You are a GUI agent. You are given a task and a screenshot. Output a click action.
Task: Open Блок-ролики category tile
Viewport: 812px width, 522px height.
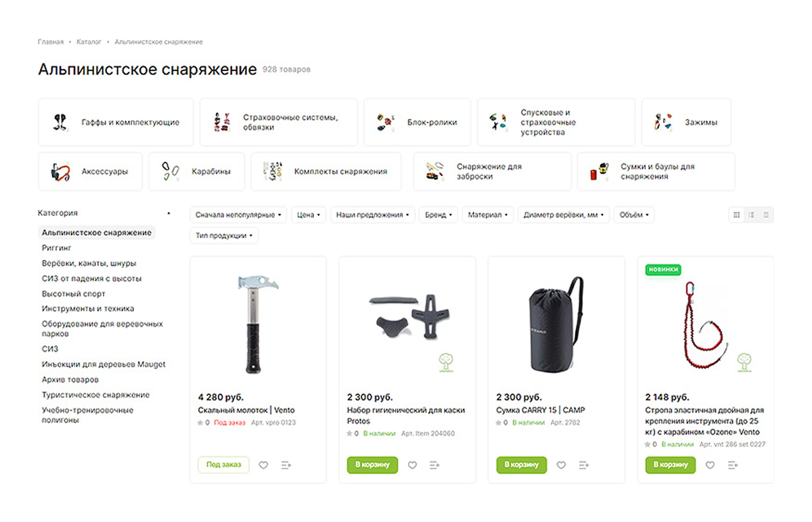click(418, 122)
